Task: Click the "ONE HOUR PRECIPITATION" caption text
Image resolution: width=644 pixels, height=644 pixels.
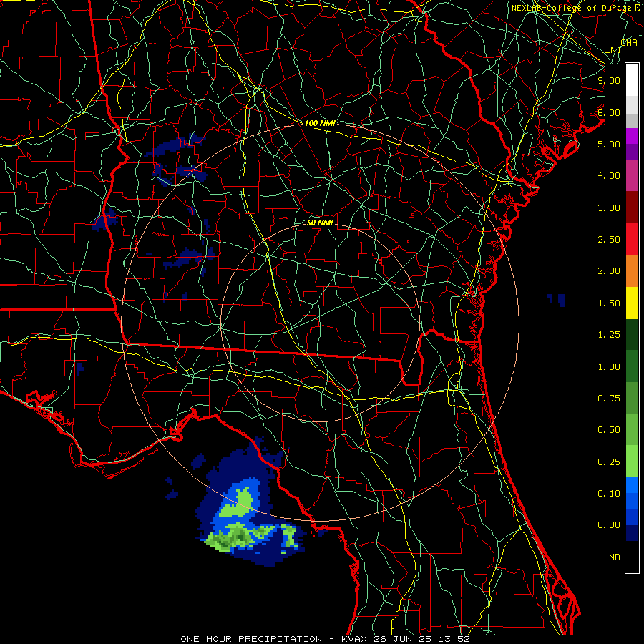Action: coord(251,639)
